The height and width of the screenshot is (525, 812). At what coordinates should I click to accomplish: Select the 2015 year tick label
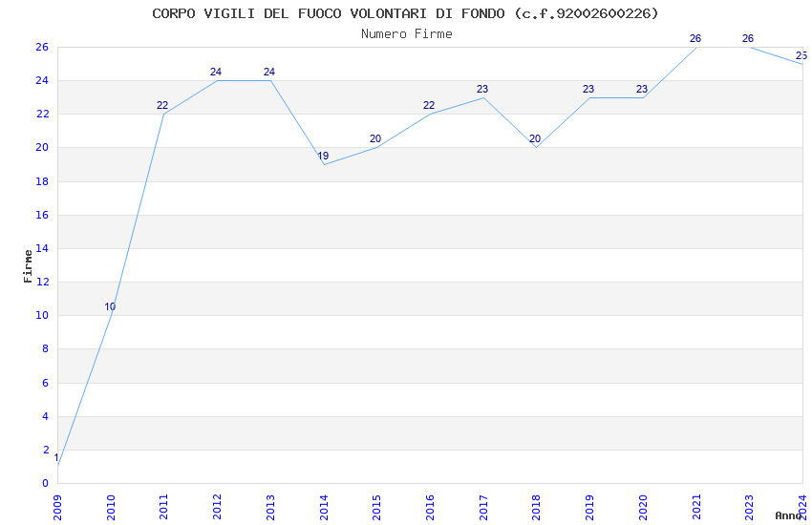377,507
